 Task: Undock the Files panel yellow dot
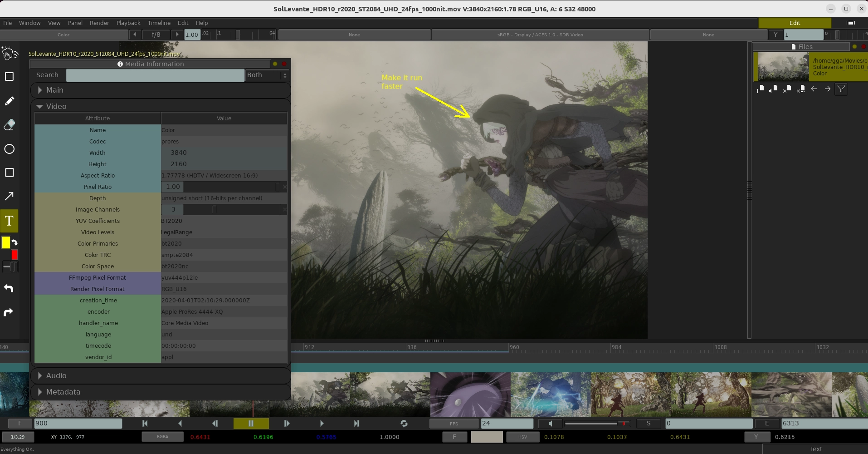[854, 47]
